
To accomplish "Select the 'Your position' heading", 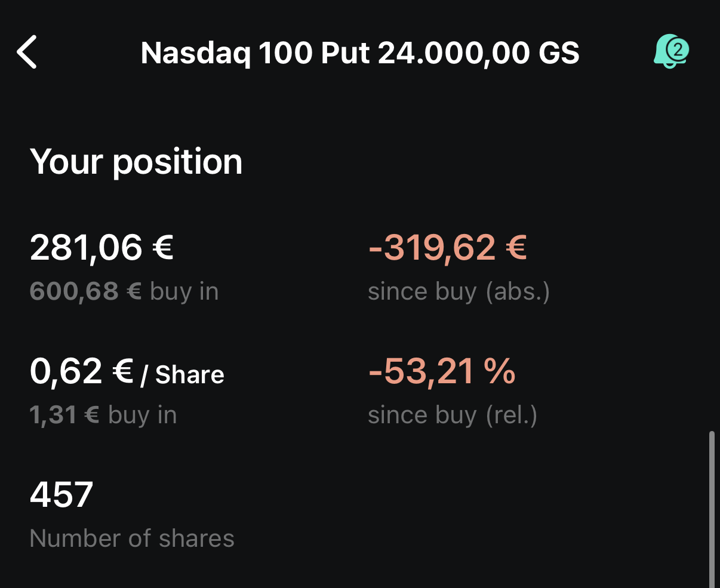I will [136, 161].
